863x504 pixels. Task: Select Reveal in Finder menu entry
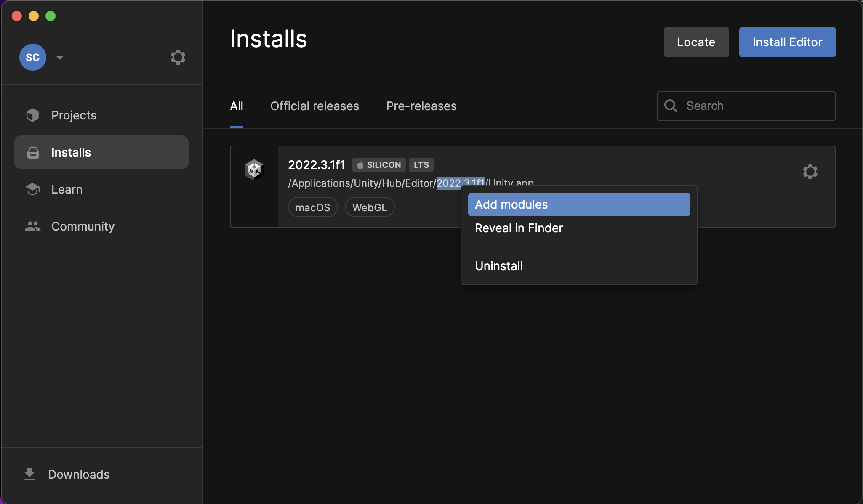click(x=519, y=228)
